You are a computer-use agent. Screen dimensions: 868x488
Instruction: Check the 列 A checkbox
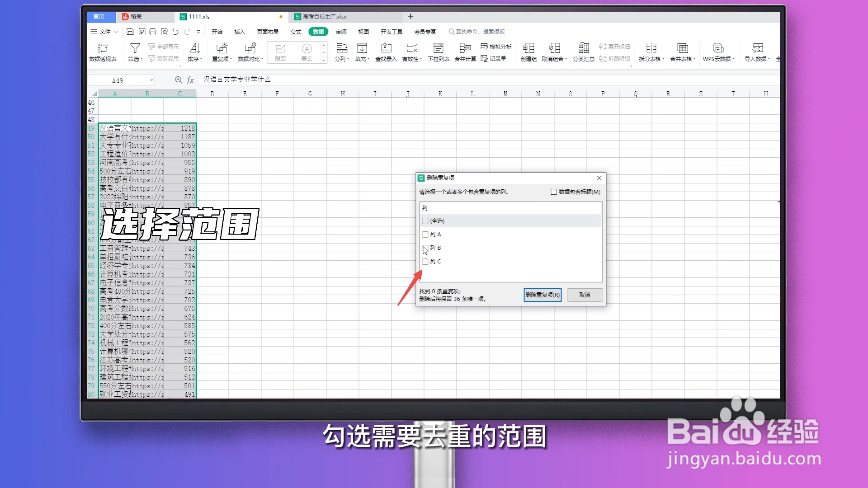(x=425, y=235)
